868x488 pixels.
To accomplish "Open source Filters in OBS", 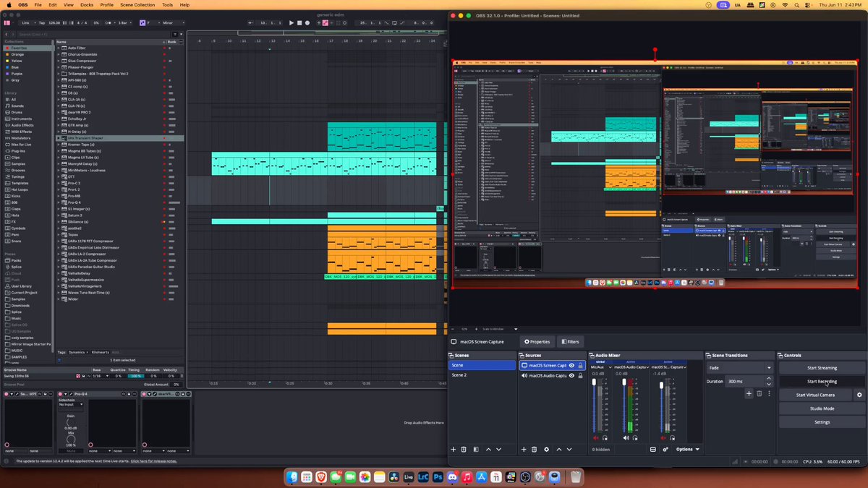I will [x=569, y=341].
